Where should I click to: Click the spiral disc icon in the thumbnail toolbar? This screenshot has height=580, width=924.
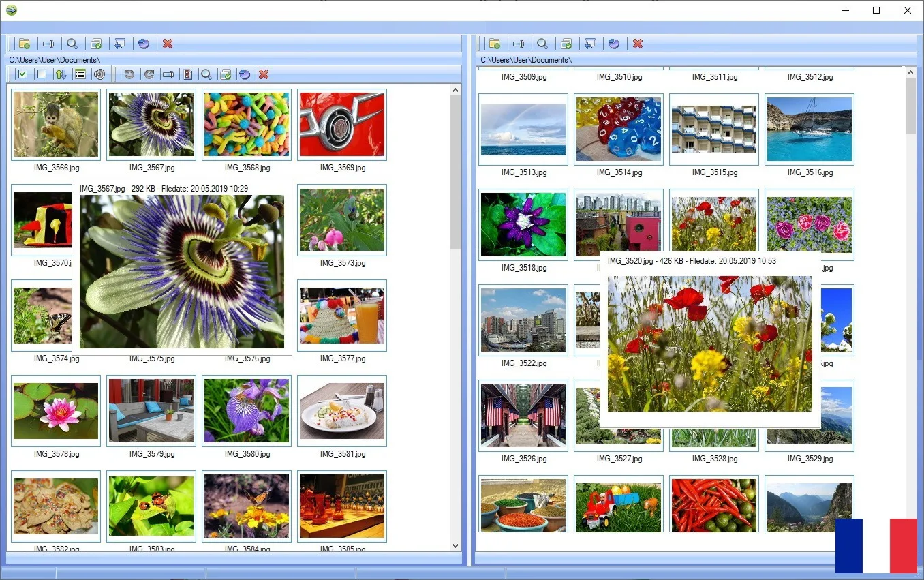99,74
